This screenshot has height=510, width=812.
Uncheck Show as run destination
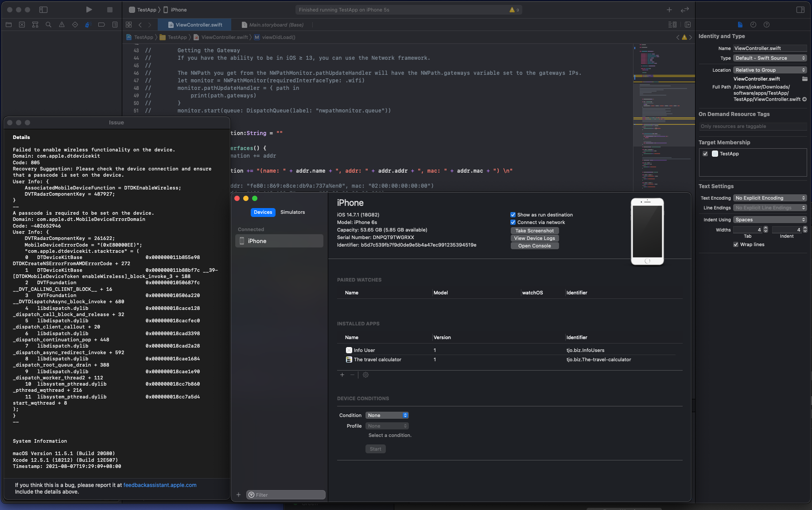(x=513, y=215)
